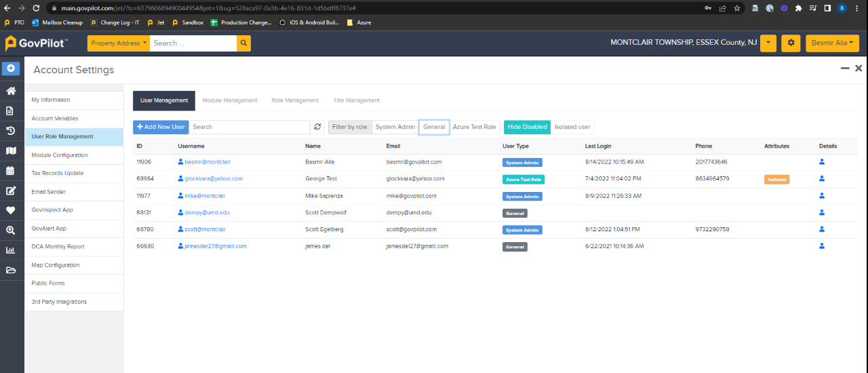Open the settings gear icon in header
Viewport: 868px width, 373px height.
(x=791, y=43)
